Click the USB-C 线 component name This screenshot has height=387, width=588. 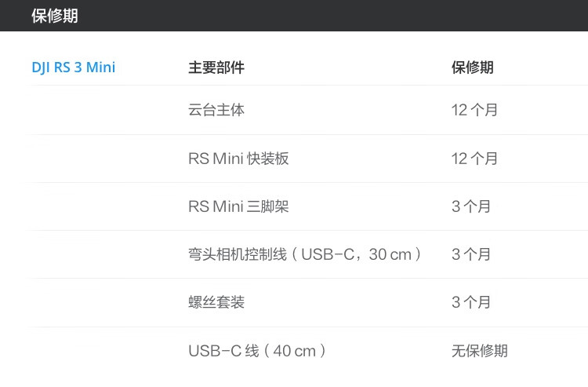coord(223,351)
